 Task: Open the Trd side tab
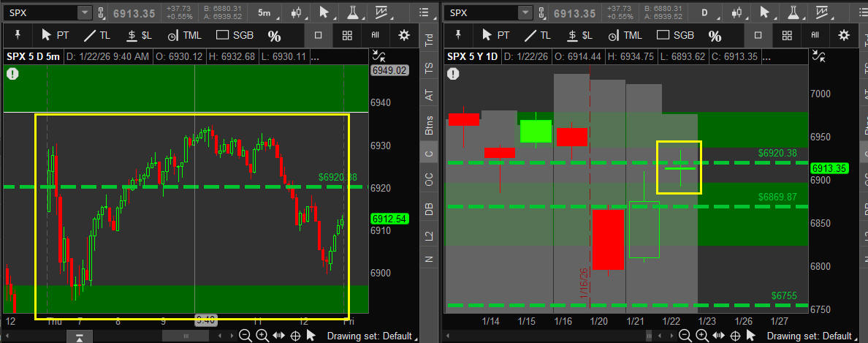click(429, 40)
